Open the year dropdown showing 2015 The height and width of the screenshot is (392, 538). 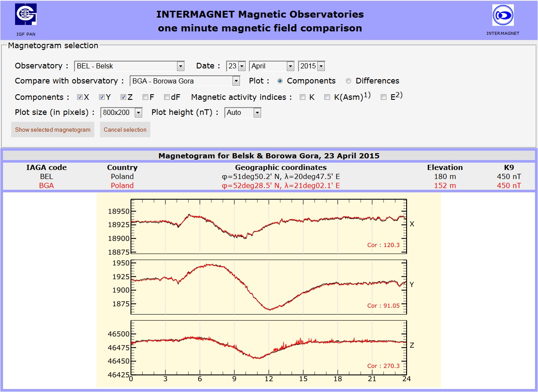click(311, 66)
